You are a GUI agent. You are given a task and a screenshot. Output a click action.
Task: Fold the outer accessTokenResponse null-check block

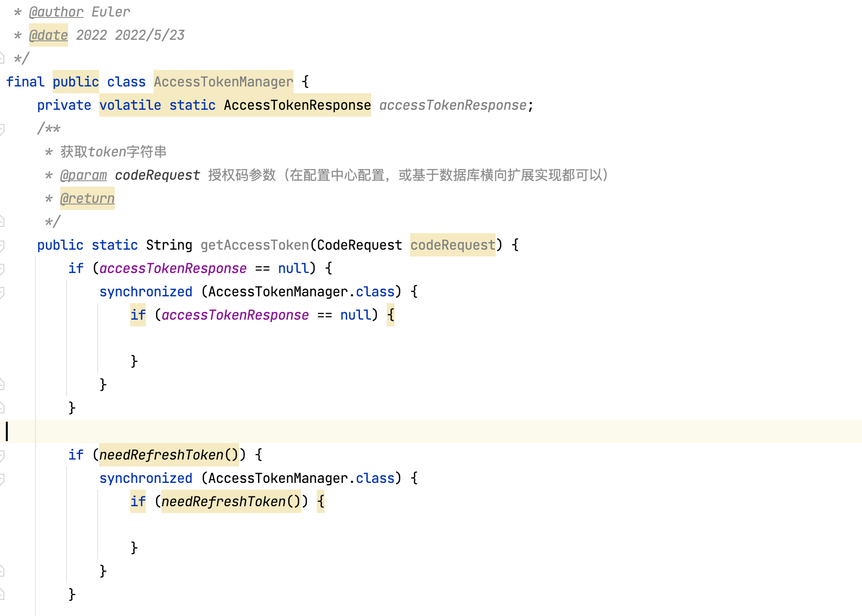(x=2, y=269)
